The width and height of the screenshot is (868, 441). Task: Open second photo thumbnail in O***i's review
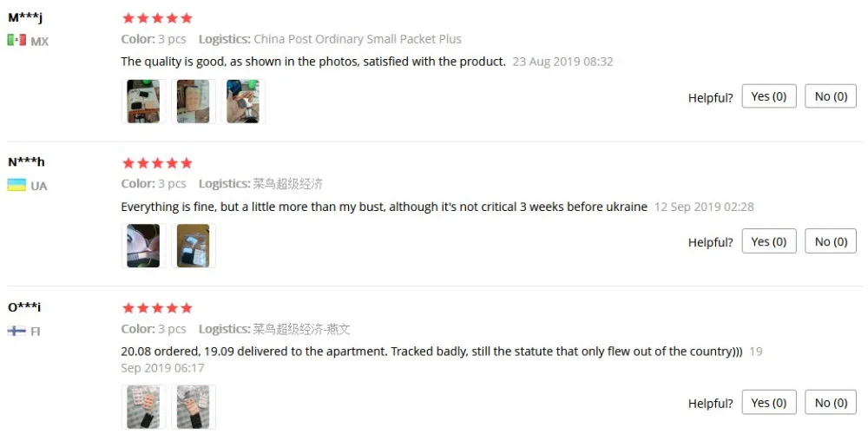tap(194, 407)
